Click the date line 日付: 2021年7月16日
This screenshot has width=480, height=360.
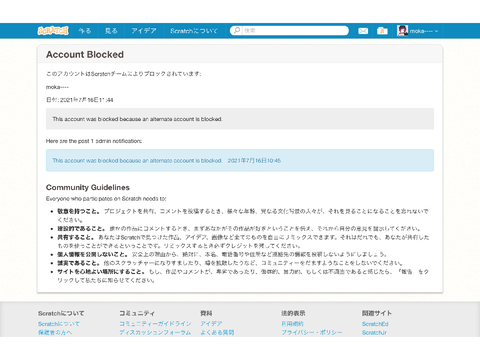coord(80,100)
